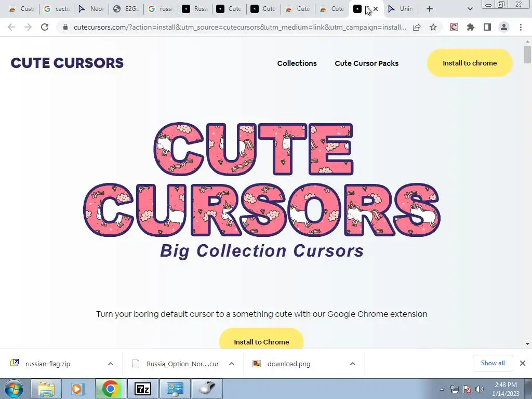This screenshot has width=532, height=399.
Task: Click the address bar URL field
Action: [x=240, y=27]
